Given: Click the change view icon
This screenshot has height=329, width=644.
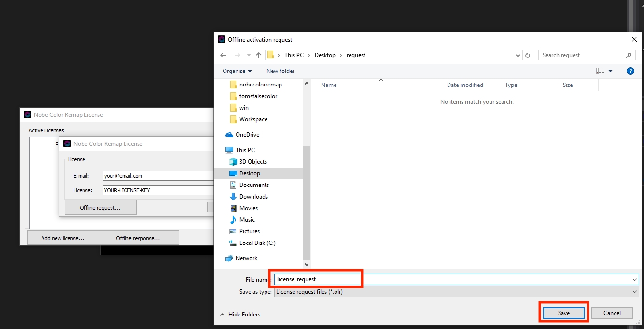Looking at the screenshot, I should [600, 71].
